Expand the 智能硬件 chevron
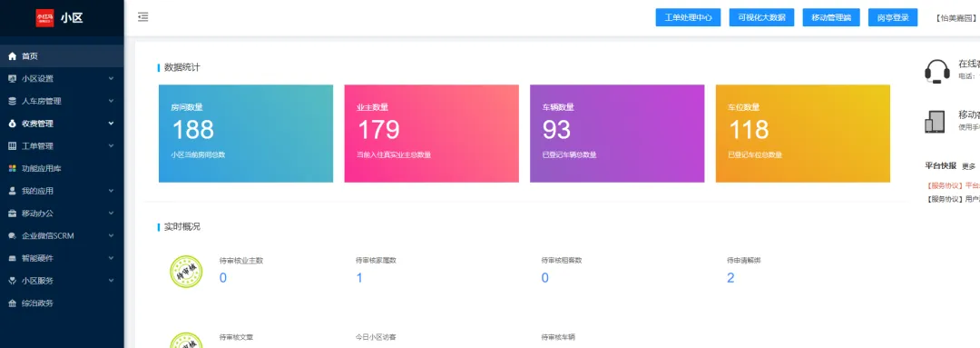Screen dimensions: 980x348 pos(112,258)
